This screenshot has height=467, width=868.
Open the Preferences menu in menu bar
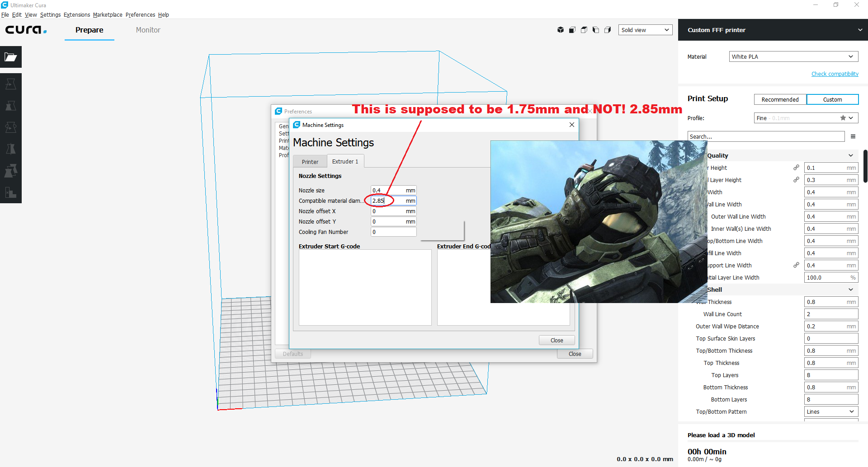[x=140, y=15]
